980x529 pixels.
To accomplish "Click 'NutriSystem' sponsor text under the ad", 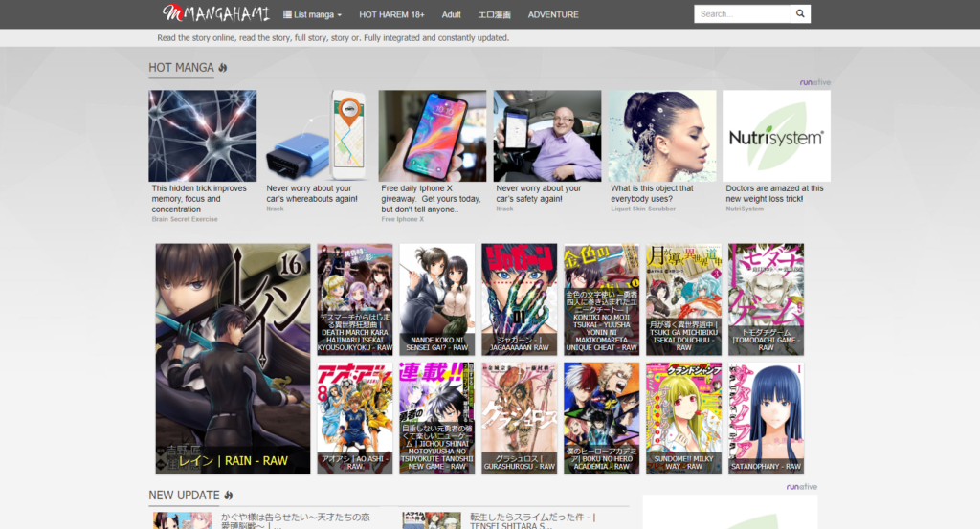I will [x=745, y=209].
